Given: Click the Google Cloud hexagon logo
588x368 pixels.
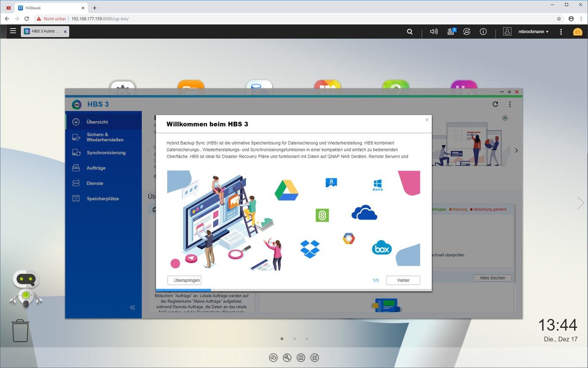Looking at the screenshot, I should [349, 238].
